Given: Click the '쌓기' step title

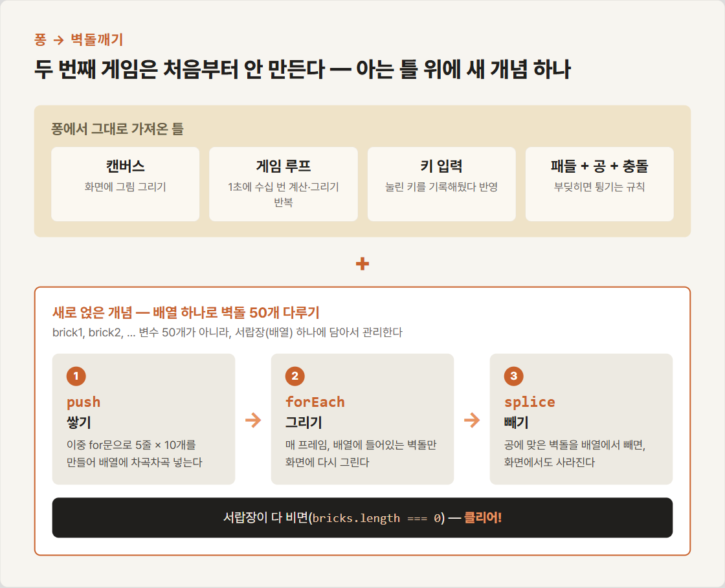Looking at the screenshot, I should (x=79, y=422).
